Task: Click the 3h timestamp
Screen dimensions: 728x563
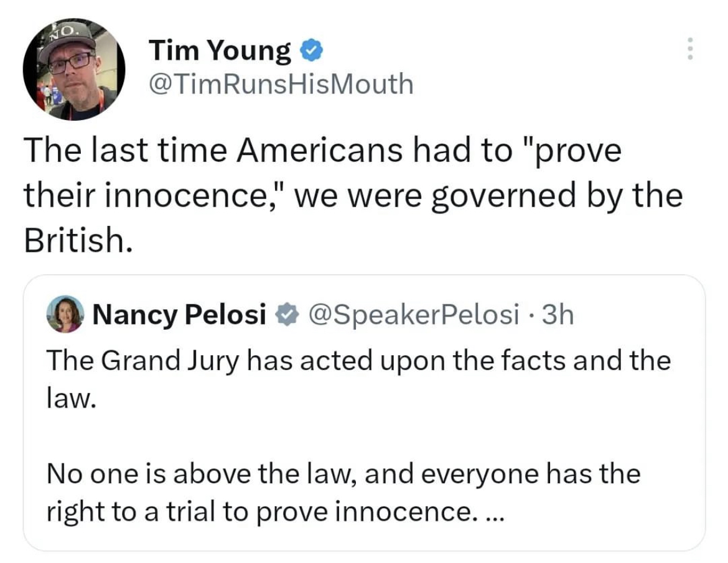Action: (558, 315)
